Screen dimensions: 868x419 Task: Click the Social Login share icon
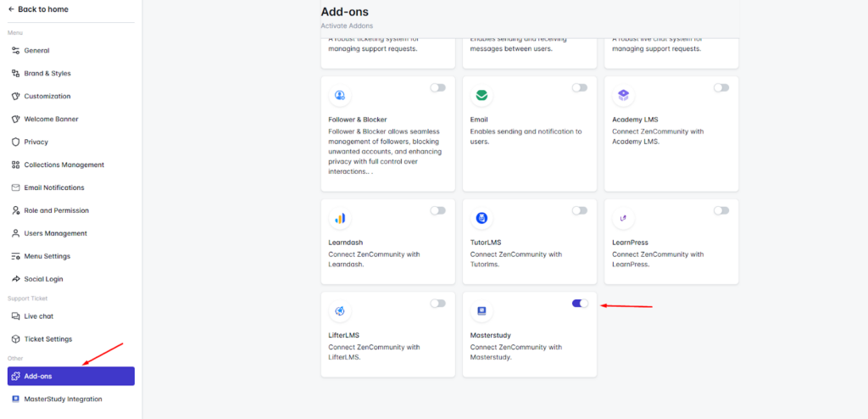pos(15,279)
